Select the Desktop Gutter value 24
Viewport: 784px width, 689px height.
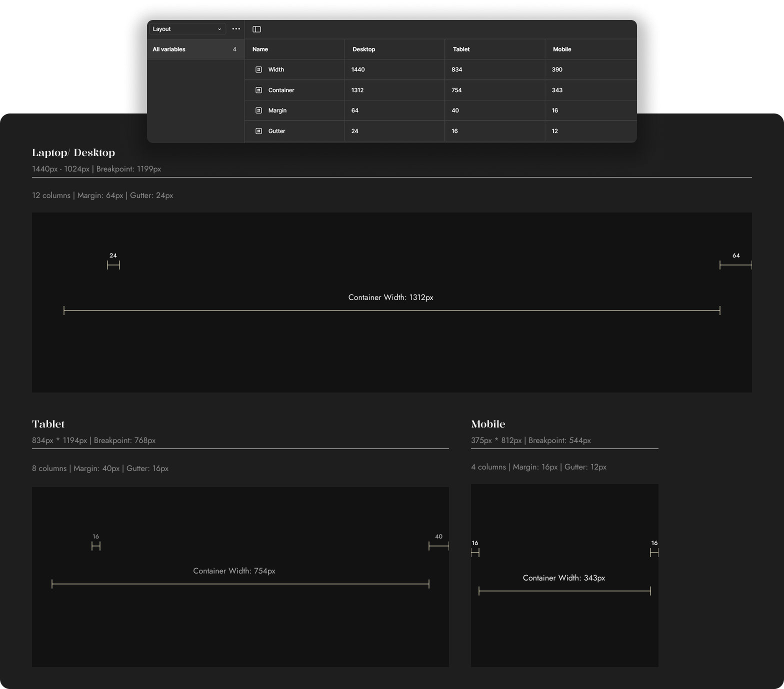coord(355,131)
